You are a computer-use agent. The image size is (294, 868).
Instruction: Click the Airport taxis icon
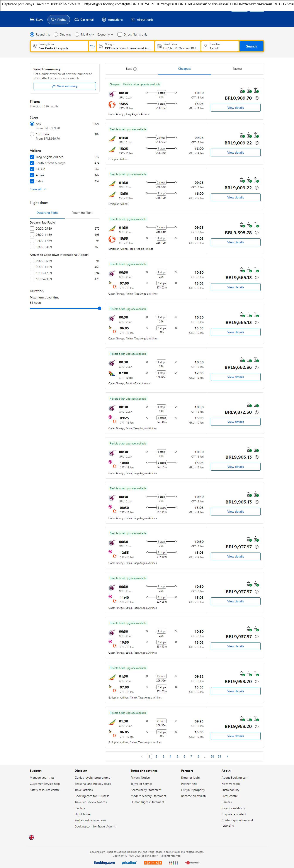coord(133,20)
